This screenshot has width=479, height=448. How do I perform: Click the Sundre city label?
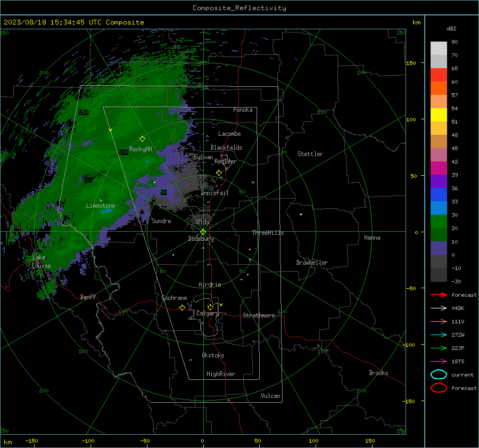pyautogui.click(x=161, y=221)
